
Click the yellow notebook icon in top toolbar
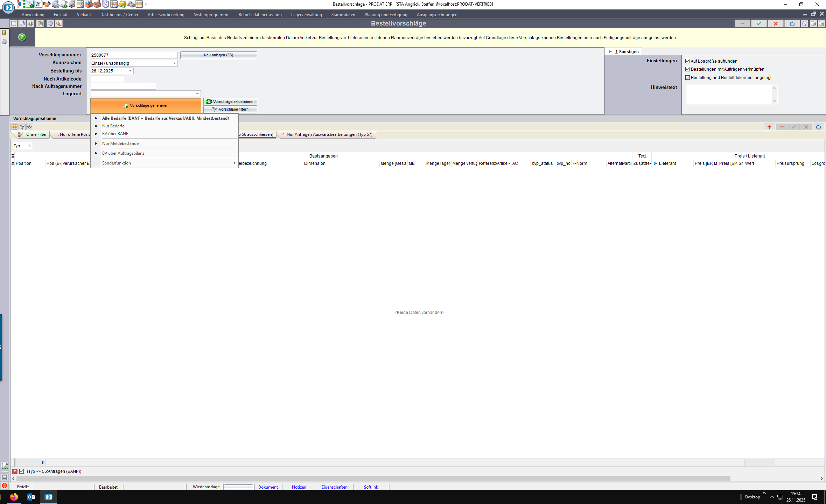pyautogui.click(x=122, y=4)
